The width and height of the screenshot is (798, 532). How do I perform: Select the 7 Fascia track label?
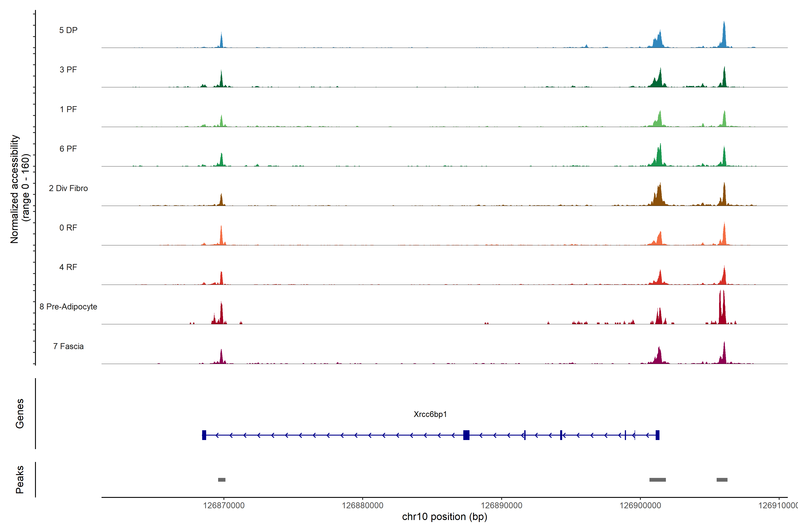(x=68, y=346)
